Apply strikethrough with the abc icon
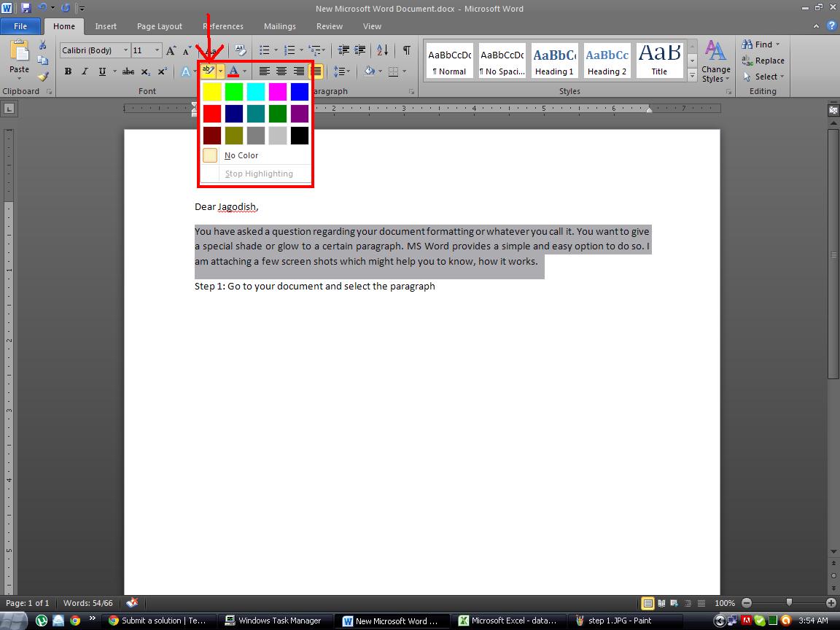840x630 pixels. click(128, 71)
